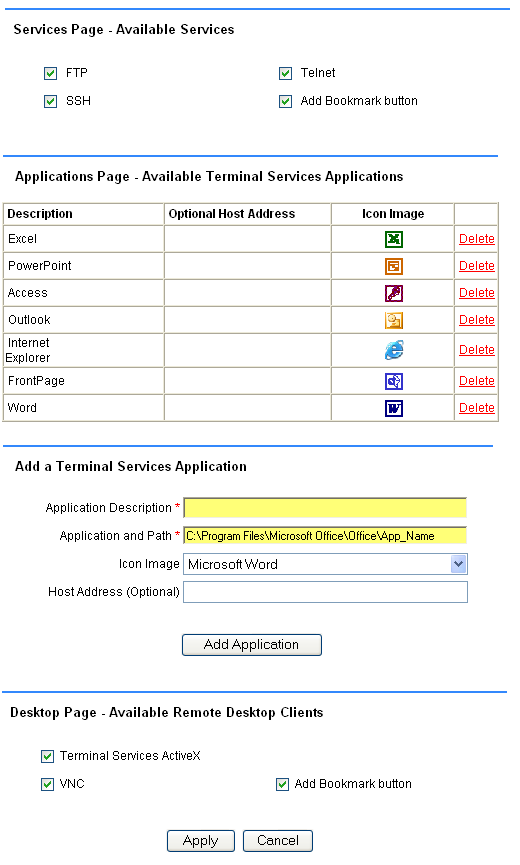Focus the Application Description field
This screenshot has height=865, width=520.
coord(325,508)
